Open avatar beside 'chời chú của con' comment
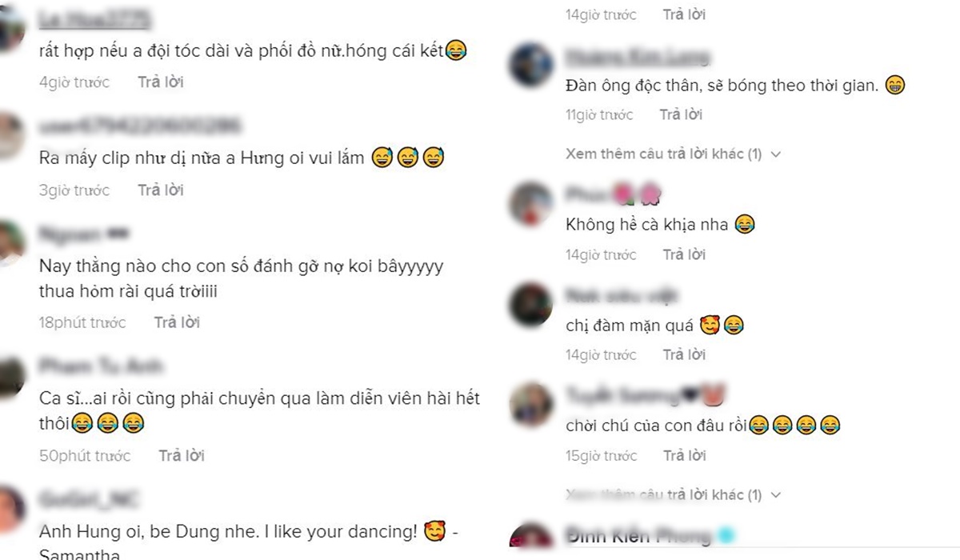 [531, 405]
